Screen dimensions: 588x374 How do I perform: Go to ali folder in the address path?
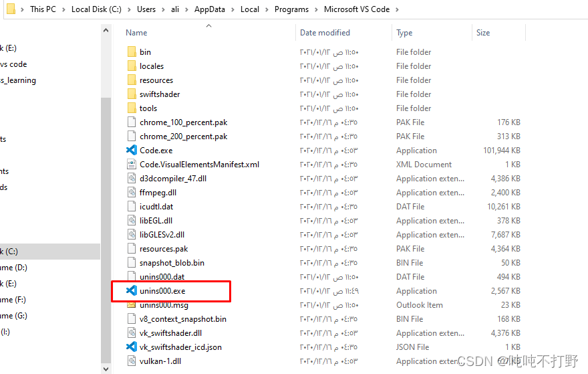175,9
